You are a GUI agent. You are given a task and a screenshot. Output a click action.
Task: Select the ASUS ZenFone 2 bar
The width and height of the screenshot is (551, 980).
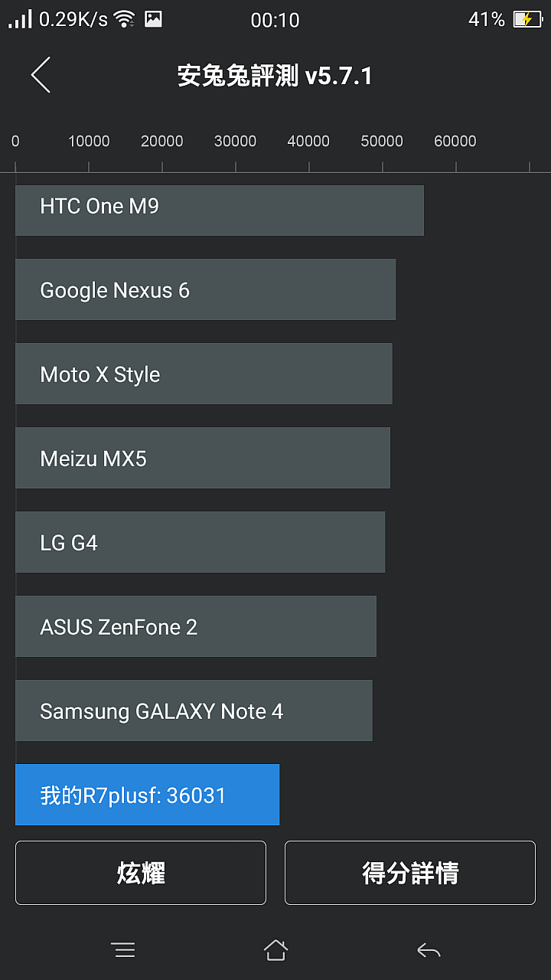pos(196,626)
